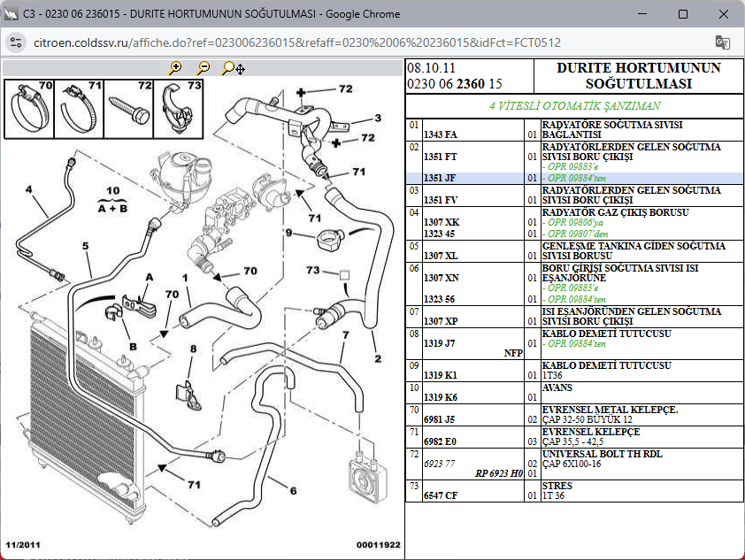Minimize the Chrome window
745x560 pixels.
[x=642, y=14]
